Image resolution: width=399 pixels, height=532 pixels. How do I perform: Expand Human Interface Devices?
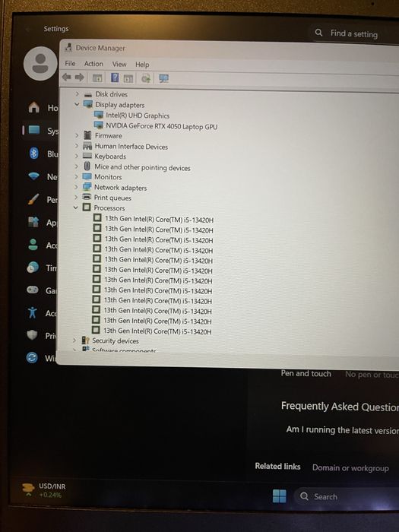[x=77, y=146]
